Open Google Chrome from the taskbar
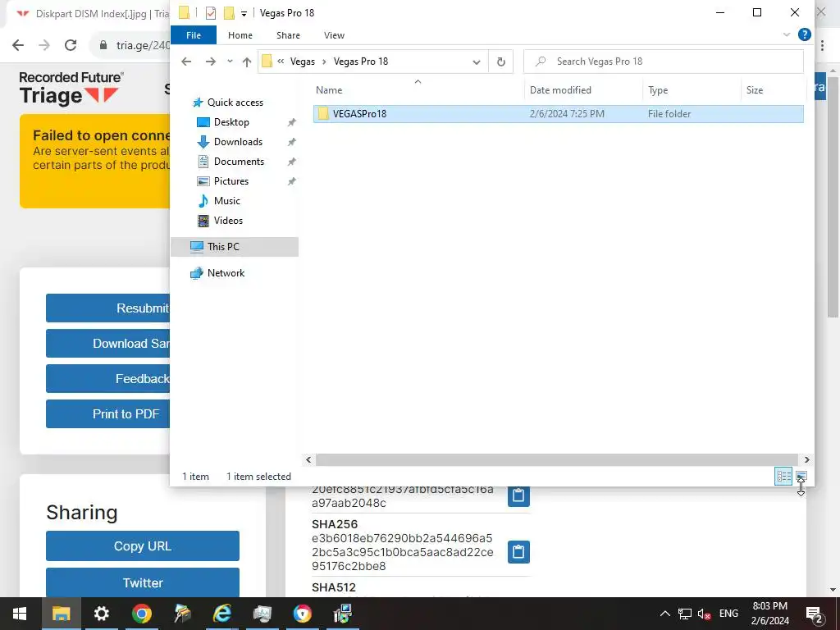The height and width of the screenshot is (630, 840). [141, 614]
